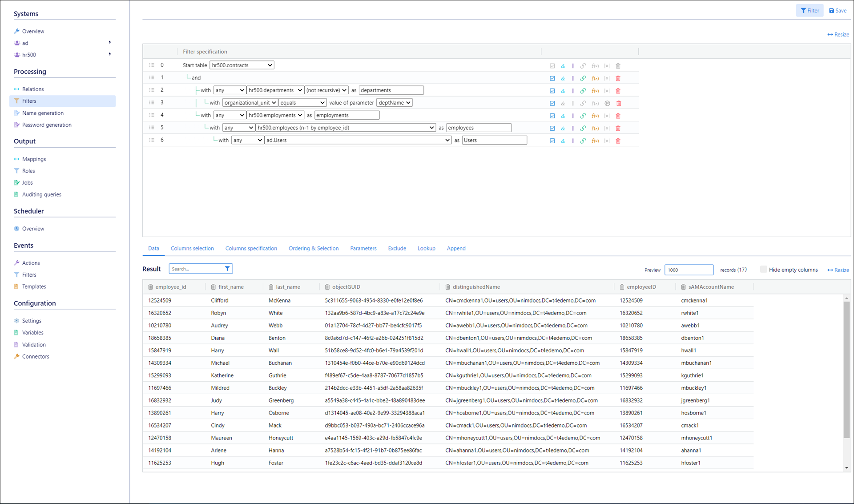Click the Save button
Viewport: 854px width, 504px height.
tap(838, 10)
